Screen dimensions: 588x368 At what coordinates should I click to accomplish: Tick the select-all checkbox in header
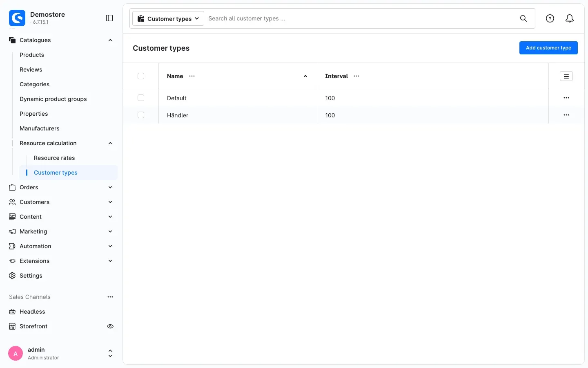click(141, 76)
